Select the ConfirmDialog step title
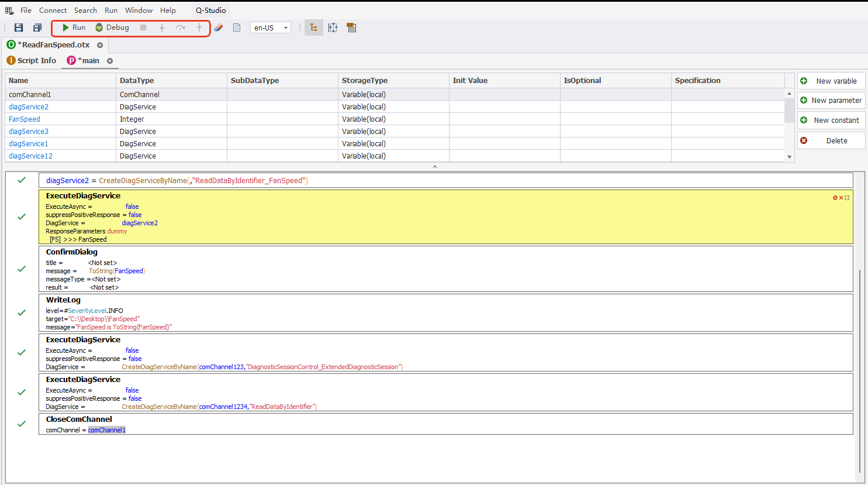The width and height of the screenshot is (868, 485). point(72,252)
